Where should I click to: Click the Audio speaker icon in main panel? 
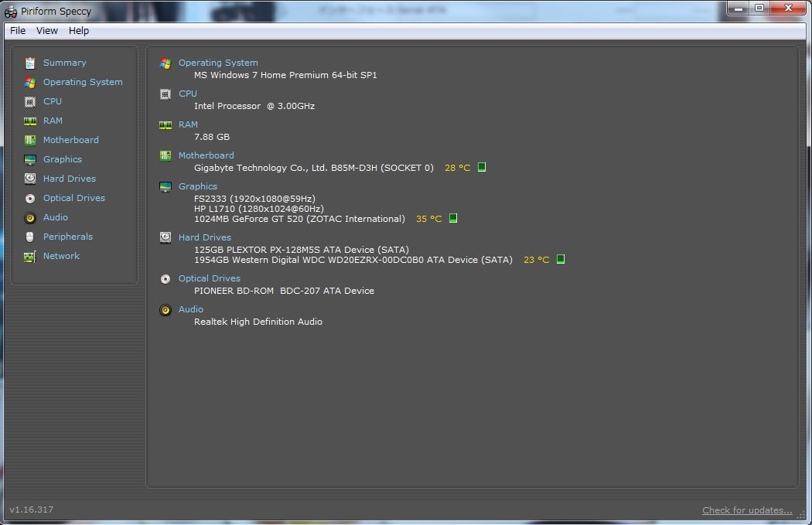point(165,309)
